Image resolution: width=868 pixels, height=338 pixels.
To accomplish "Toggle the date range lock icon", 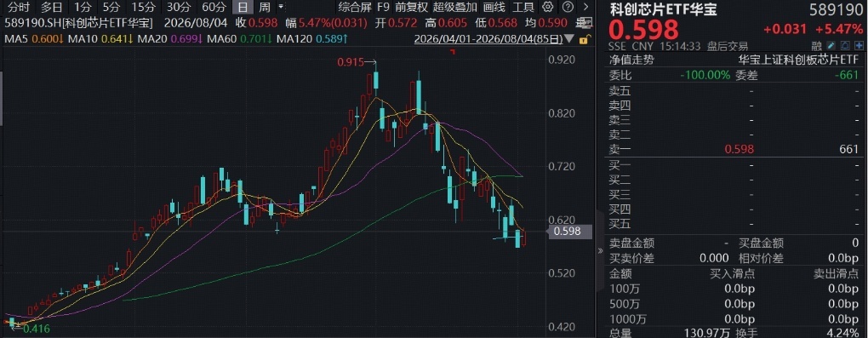I will coord(584,40).
